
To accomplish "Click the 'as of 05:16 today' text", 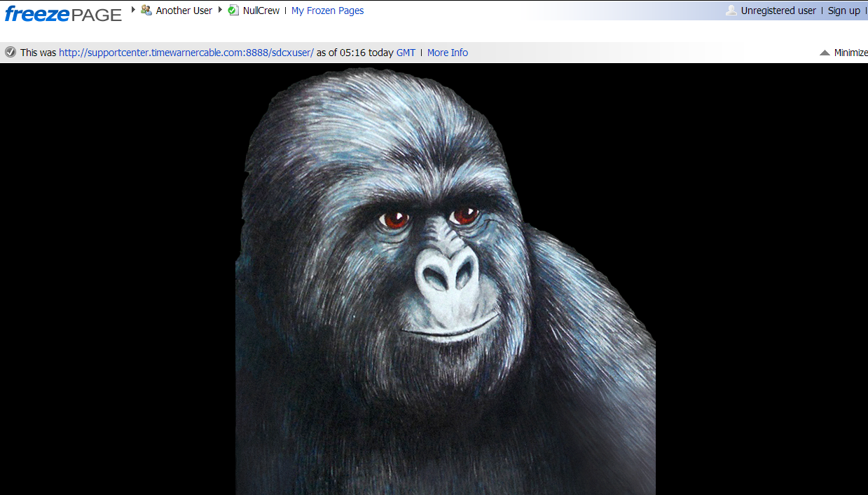I will 355,53.
